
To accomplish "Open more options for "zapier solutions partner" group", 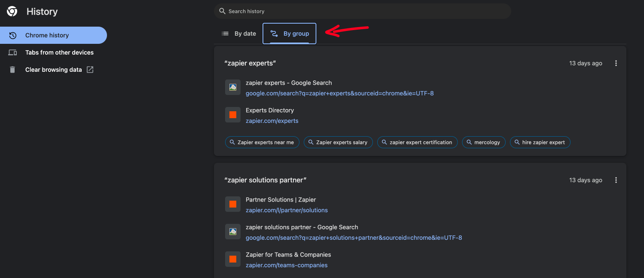I will click(x=616, y=180).
